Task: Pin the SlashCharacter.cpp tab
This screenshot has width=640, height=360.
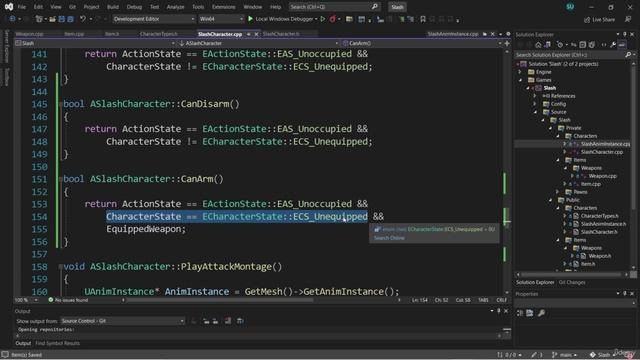Action: [249, 34]
